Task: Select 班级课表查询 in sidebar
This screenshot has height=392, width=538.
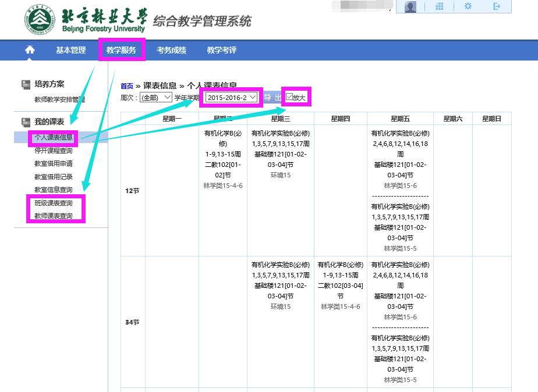Action: click(x=54, y=203)
